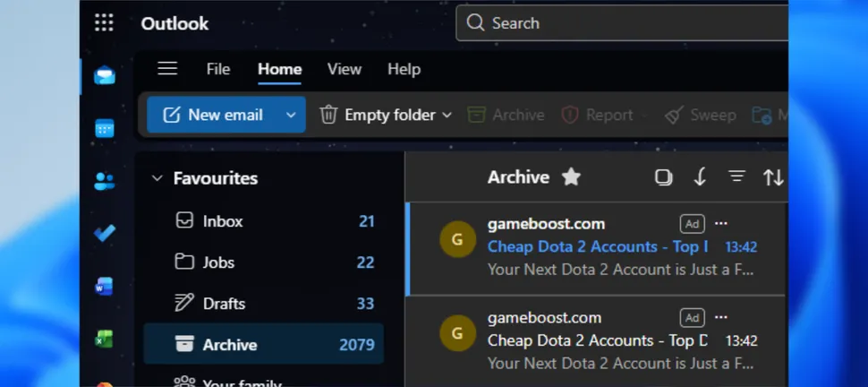Click in the Search box
Viewport: 868px width, 387px height.
point(626,23)
